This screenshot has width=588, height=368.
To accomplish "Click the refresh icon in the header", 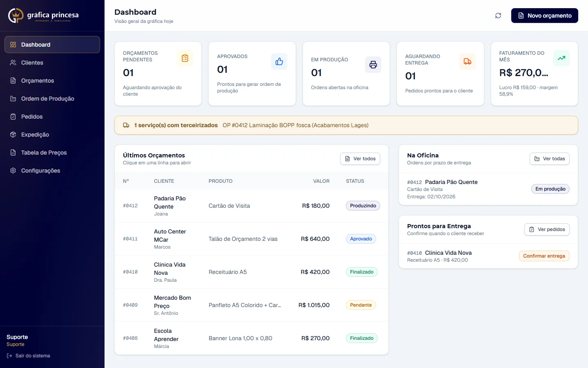I will tap(498, 16).
